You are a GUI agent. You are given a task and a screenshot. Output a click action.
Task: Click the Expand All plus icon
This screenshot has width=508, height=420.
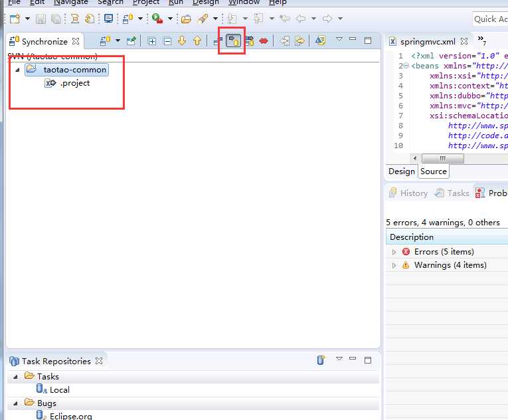[x=151, y=41]
